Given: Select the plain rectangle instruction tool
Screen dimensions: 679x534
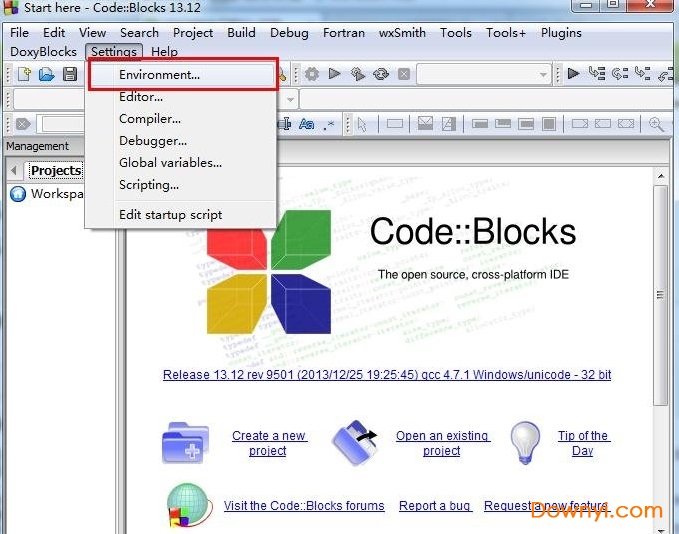Looking at the screenshot, I should click(x=394, y=124).
